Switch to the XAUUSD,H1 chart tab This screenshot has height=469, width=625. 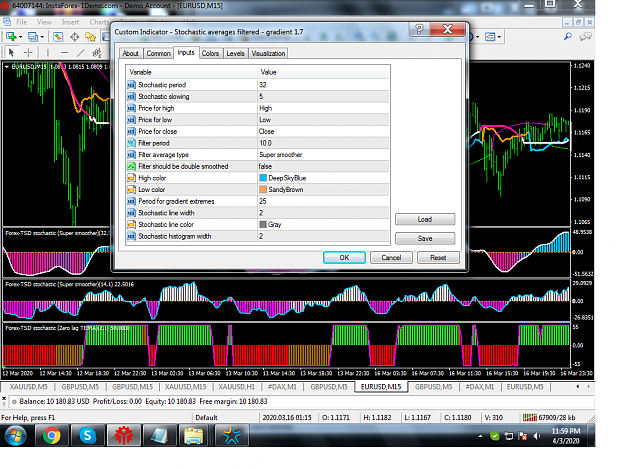(236, 387)
